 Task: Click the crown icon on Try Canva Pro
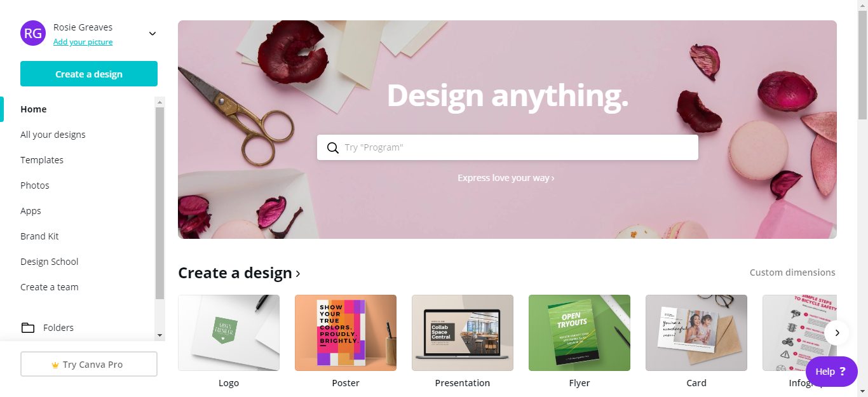click(55, 365)
